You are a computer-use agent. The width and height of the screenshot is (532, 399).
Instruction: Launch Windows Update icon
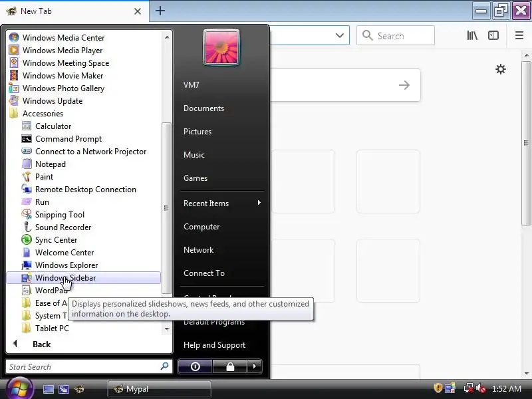pos(14,101)
